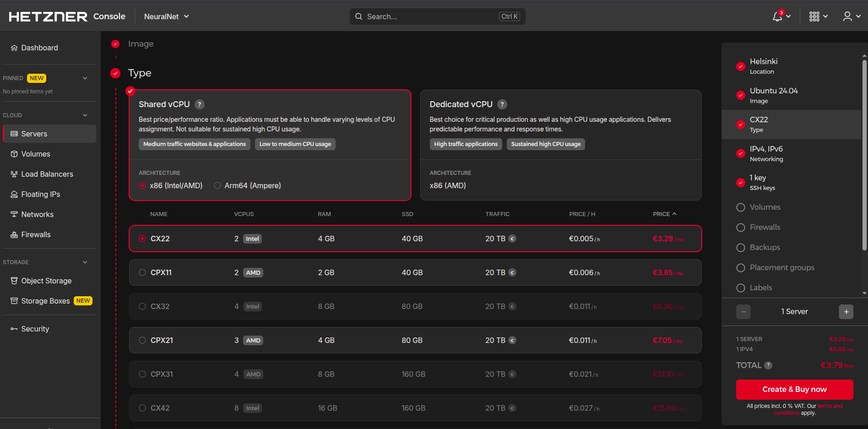Click the Shared vCPU help question mark
This screenshot has width=868, height=429.
click(x=200, y=104)
